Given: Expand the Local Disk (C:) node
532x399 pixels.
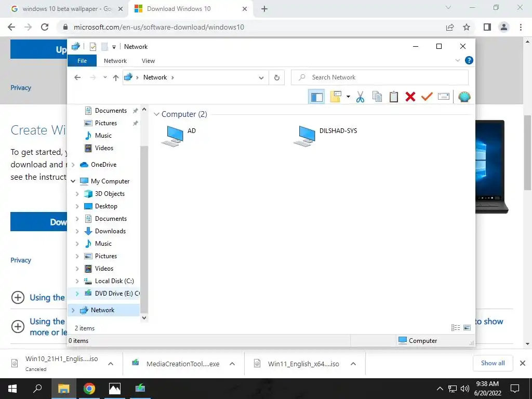Looking at the screenshot, I should (77, 281).
